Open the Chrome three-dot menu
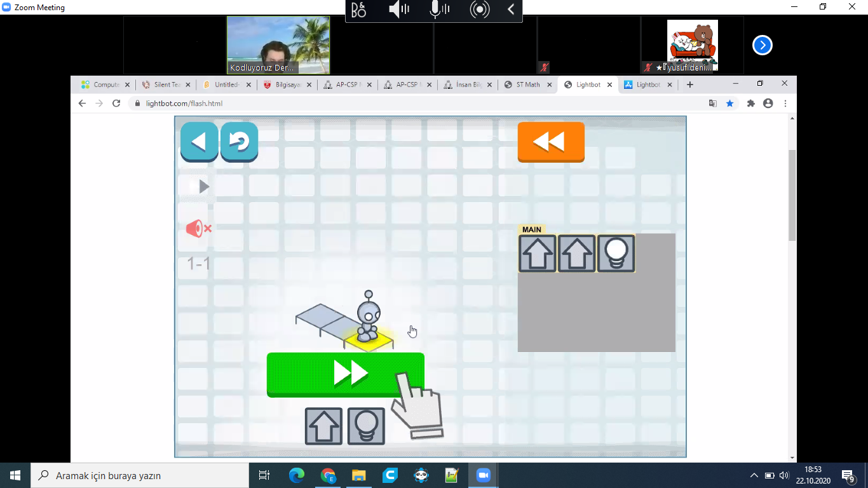The height and width of the screenshot is (488, 868). coord(785,103)
